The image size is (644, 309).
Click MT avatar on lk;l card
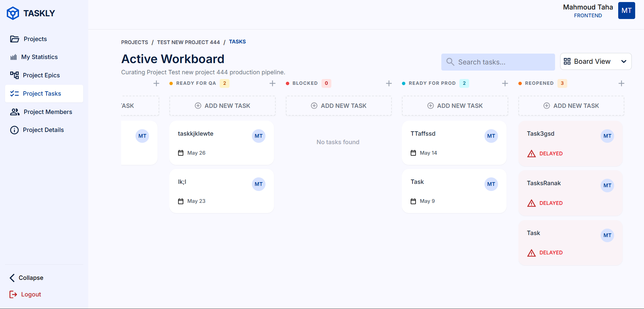pos(259,184)
